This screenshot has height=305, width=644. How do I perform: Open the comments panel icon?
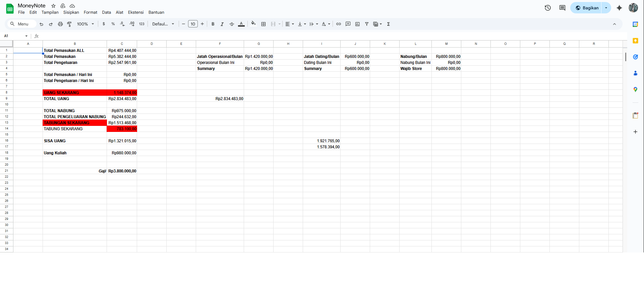pyautogui.click(x=562, y=8)
